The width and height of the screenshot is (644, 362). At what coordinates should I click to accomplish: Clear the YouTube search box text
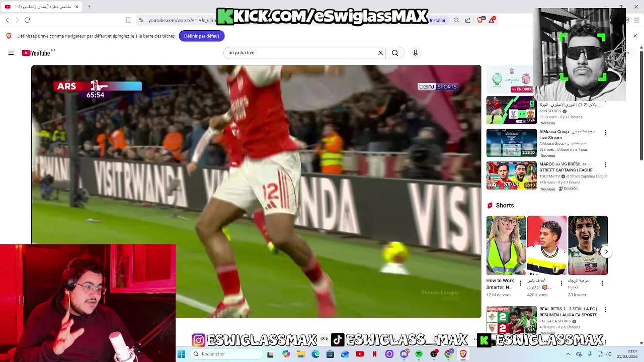click(x=380, y=53)
